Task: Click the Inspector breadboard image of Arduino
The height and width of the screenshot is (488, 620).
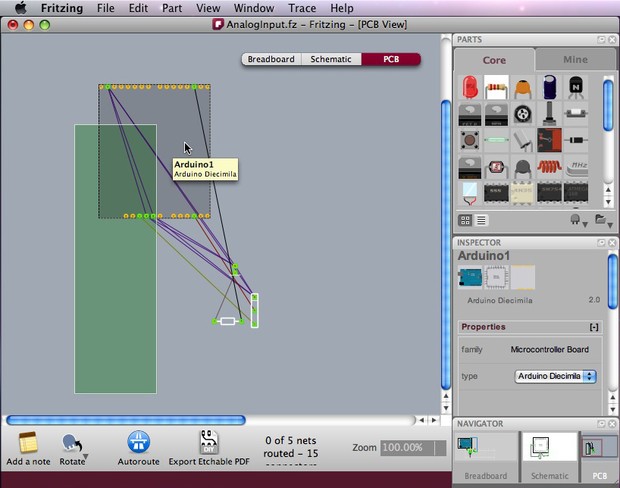Action: pyautogui.click(x=470, y=276)
